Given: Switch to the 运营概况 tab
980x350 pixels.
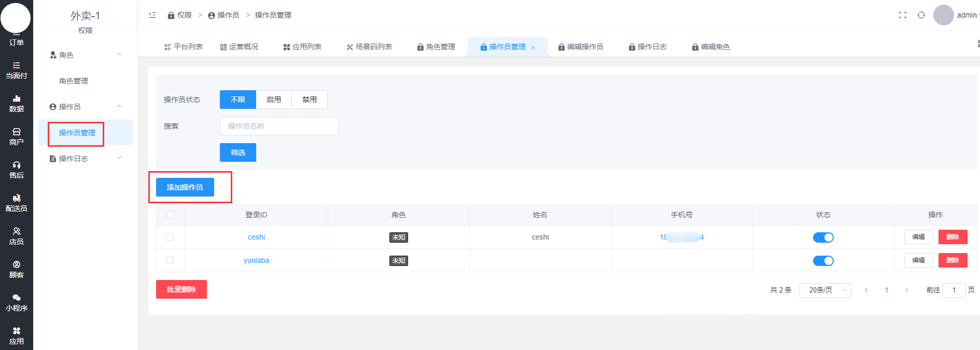Looking at the screenshot, I should [239, 47].
